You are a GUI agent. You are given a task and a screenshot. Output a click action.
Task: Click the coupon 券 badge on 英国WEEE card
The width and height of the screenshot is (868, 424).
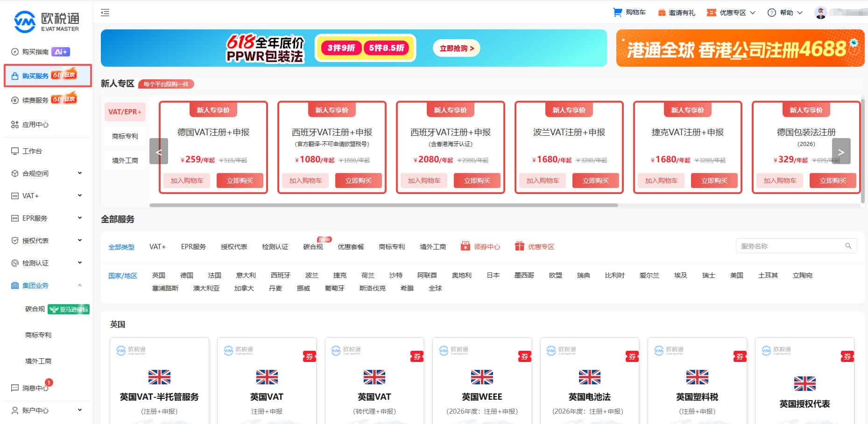pyautogui.click(x=525, y=356)
